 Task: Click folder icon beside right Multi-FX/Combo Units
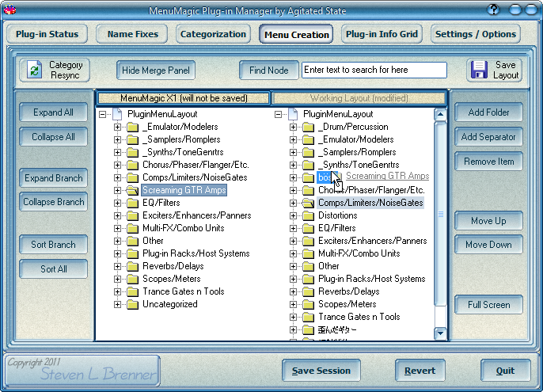point(308,253)
